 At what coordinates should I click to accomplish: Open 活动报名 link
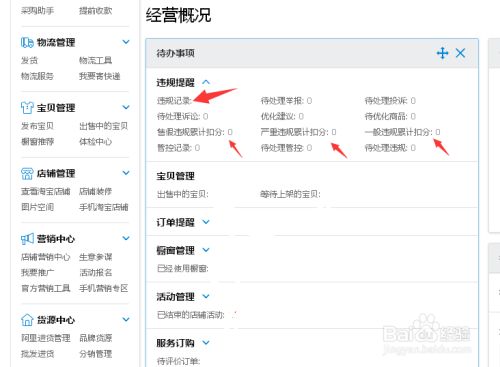[96, 273]
